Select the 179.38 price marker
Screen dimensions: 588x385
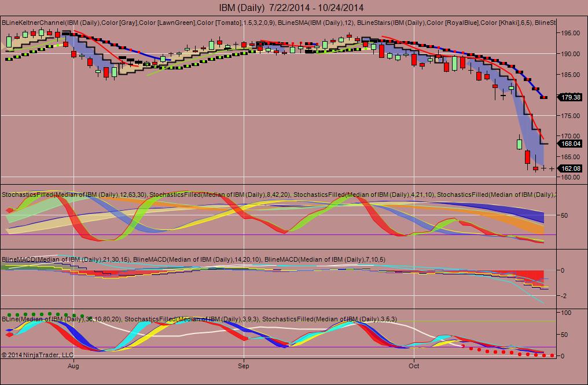[x=570, y=97]
